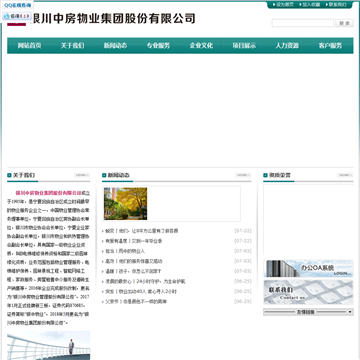Open the 父亲节 news item
This screenshot has height=360, width=360.
[x=136, y=302]
